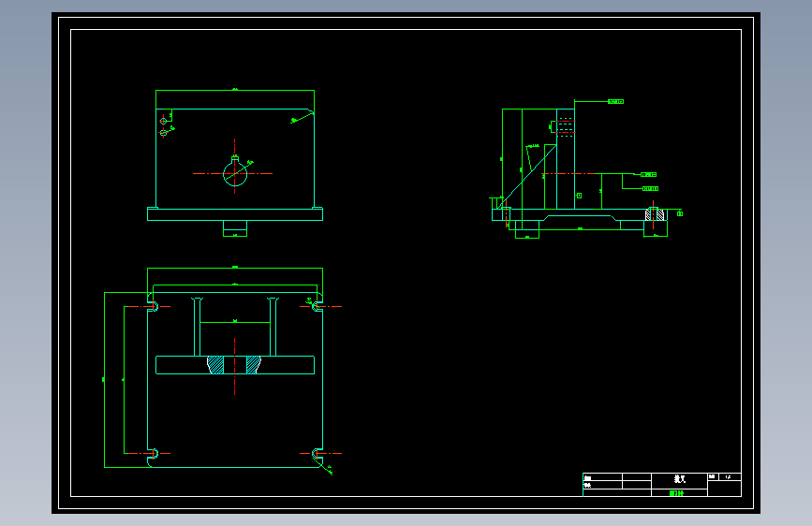Select the bottom-right corner slot in plan view
812x526 pixels.
tap(317, 454)
